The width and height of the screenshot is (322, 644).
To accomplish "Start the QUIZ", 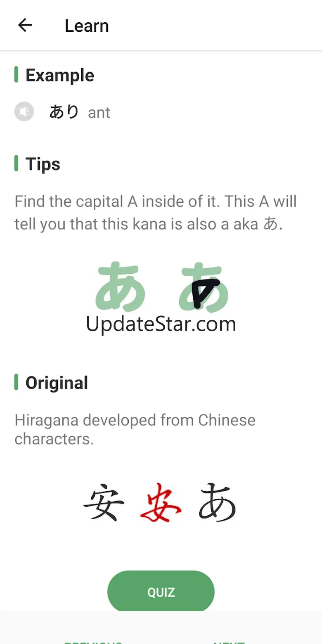I will click(161, 592).
